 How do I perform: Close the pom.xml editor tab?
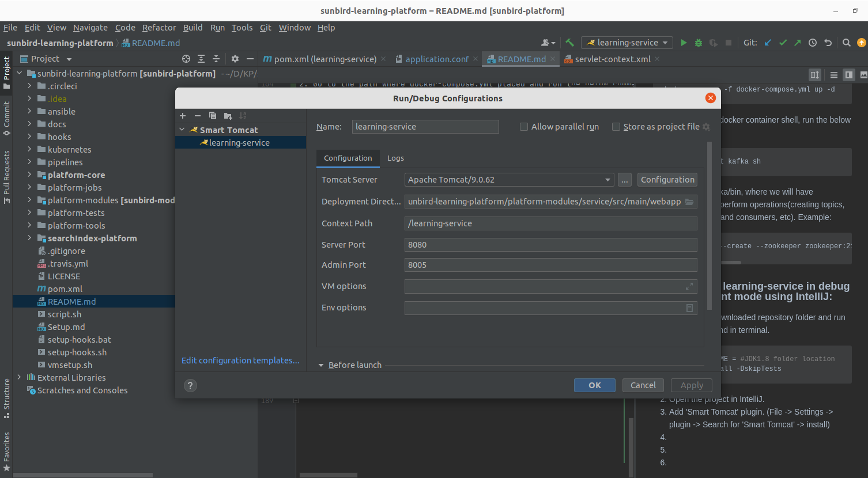click(x=383, y=59)
